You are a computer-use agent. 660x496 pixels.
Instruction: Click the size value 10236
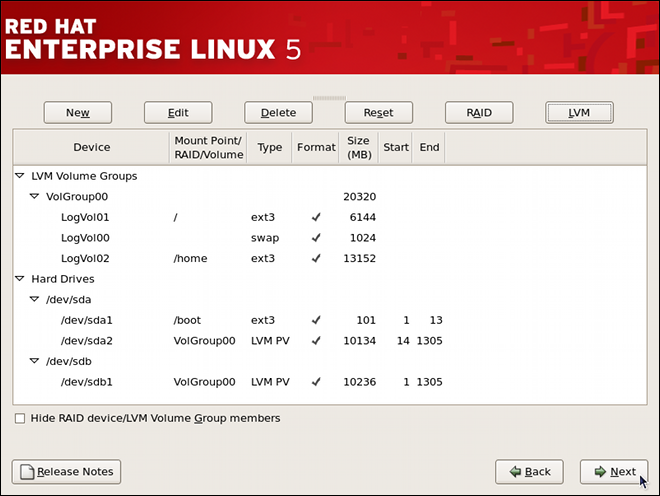[359, 382]
